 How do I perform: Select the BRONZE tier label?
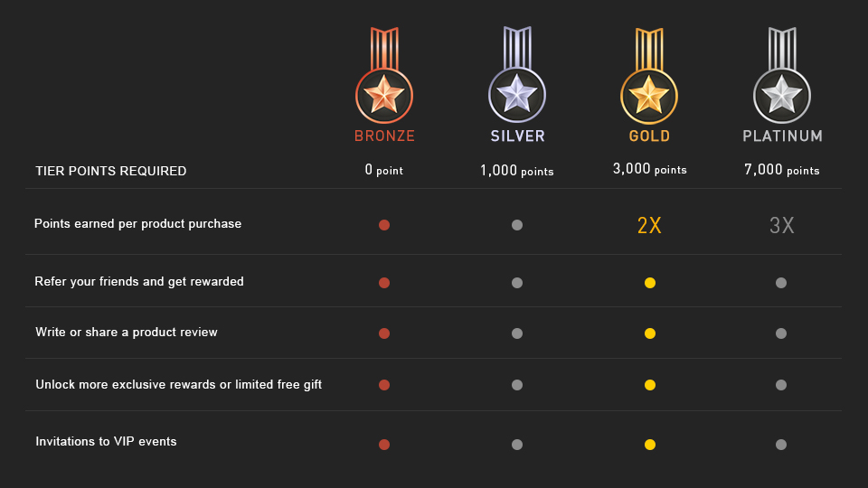pos(384,136)
